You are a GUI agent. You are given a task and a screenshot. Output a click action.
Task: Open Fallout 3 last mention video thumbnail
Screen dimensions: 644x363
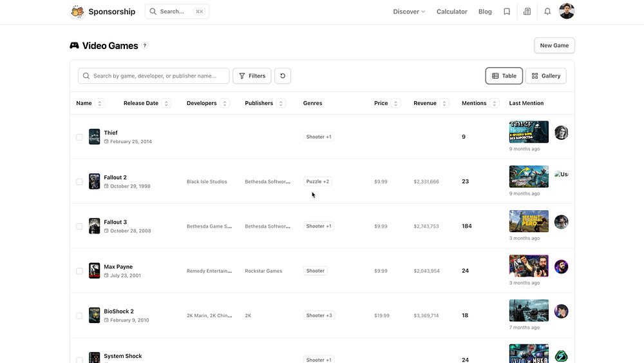click(x=529, y=221)
